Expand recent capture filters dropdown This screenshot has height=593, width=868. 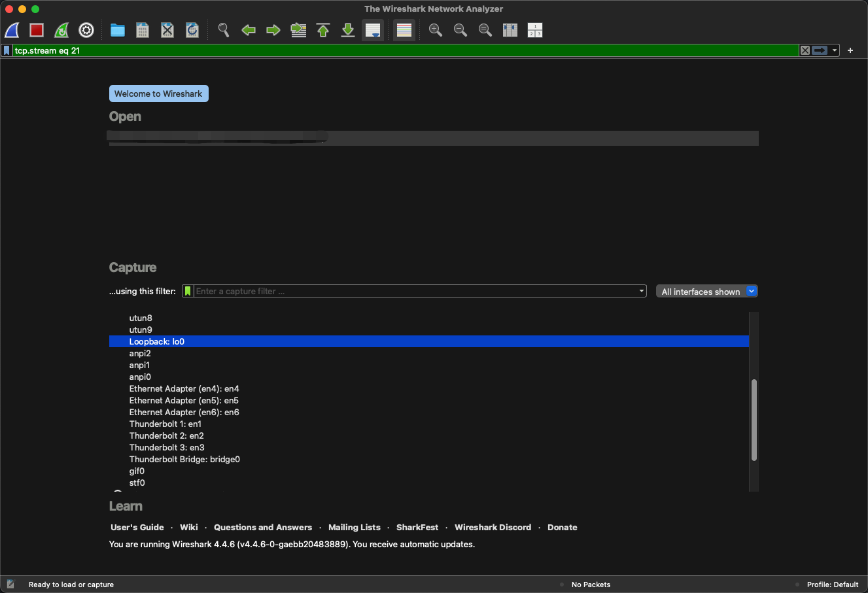642,291
